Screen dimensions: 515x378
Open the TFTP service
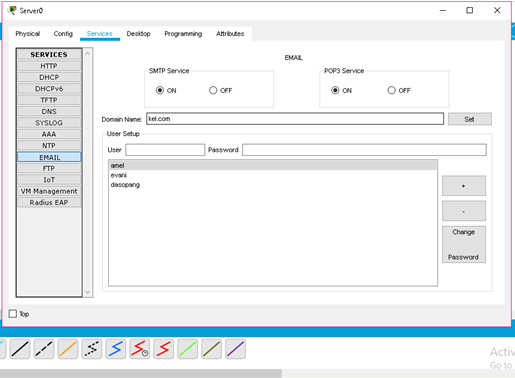[49, 100]
